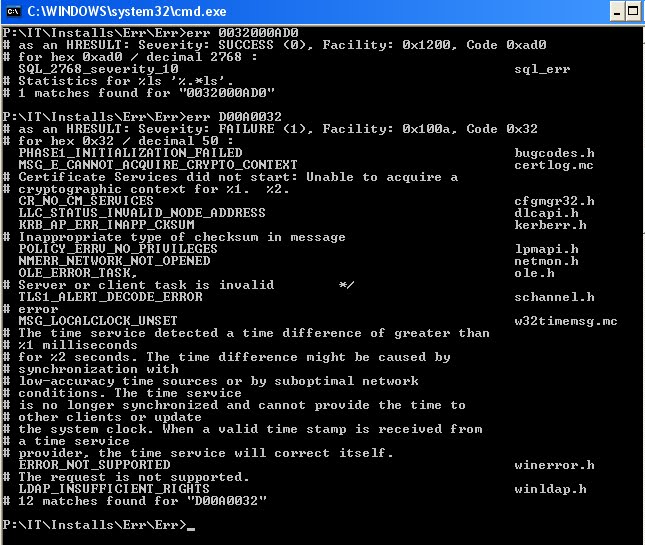Click the file name bugcodes.h

click(x=554, y=153)
